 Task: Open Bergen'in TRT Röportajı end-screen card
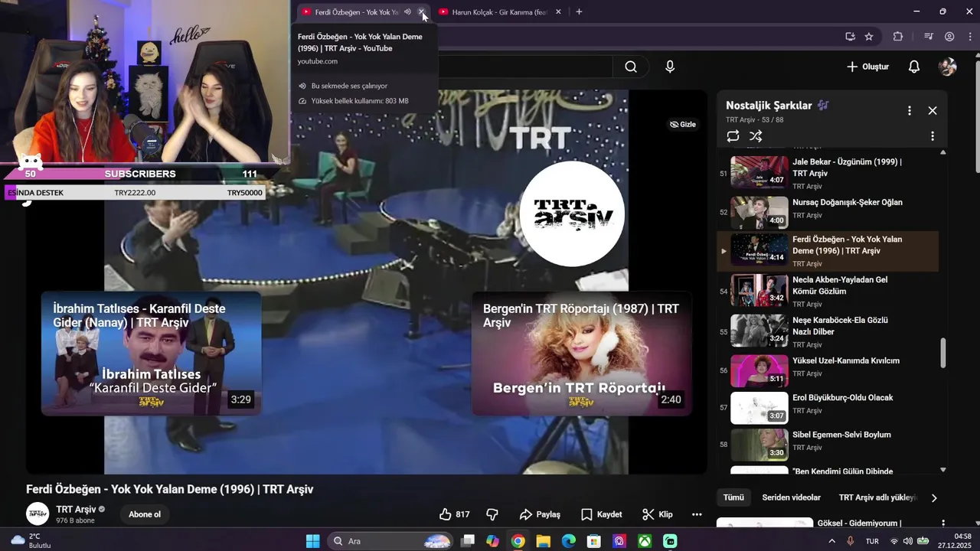pyautogui.click(x=581, y=353)
